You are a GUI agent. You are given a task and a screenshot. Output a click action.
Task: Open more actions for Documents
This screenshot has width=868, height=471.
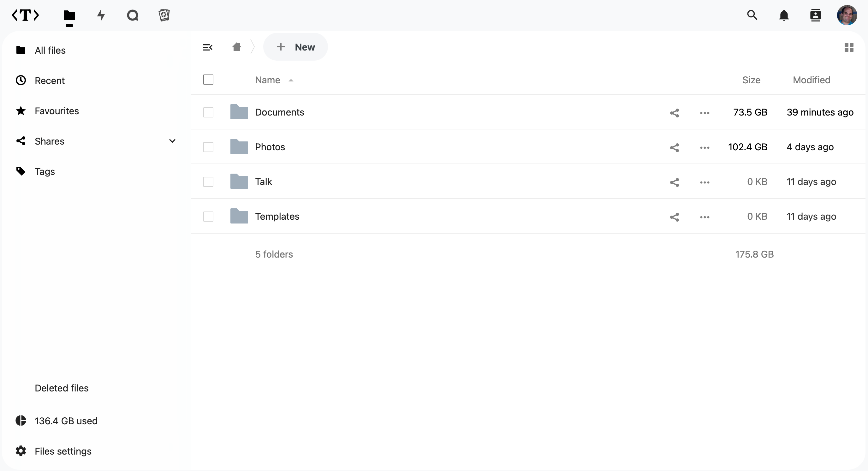click(x=705, y=113)
